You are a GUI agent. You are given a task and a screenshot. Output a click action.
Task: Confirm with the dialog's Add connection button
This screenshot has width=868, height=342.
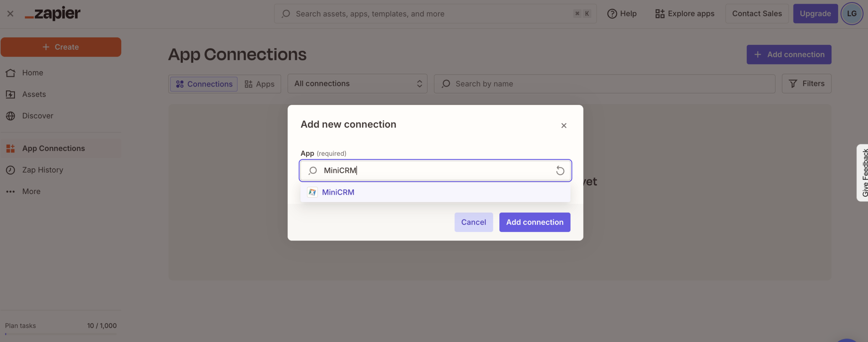coord(534,222)
